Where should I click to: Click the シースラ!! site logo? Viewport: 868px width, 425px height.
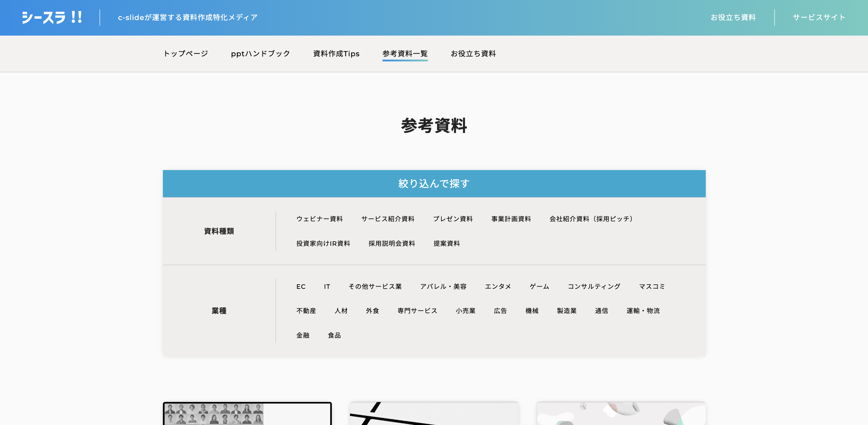[x=52, y=17]
